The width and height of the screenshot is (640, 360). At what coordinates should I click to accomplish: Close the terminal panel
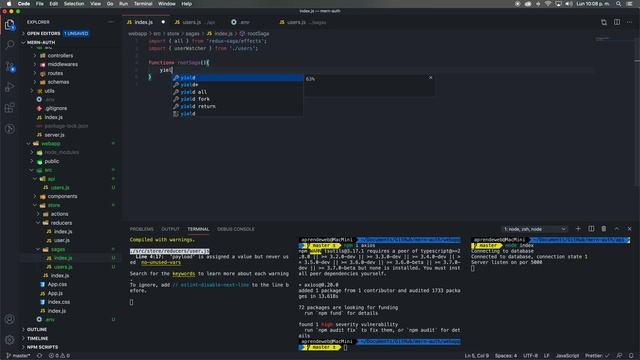(629, 229)
